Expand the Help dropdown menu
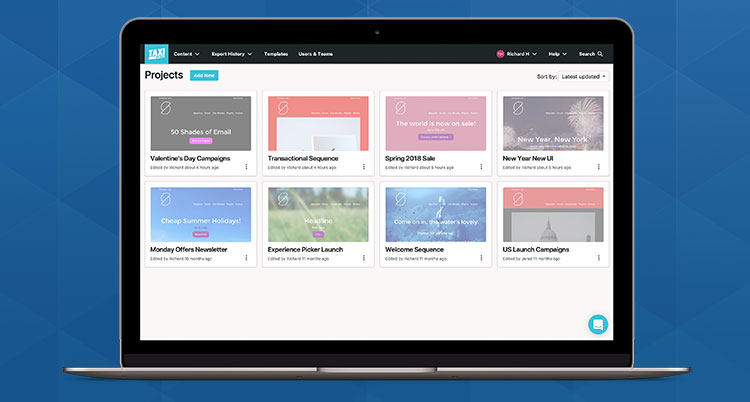Viewport: 750px width, 402px height. (x=557, y=54)
